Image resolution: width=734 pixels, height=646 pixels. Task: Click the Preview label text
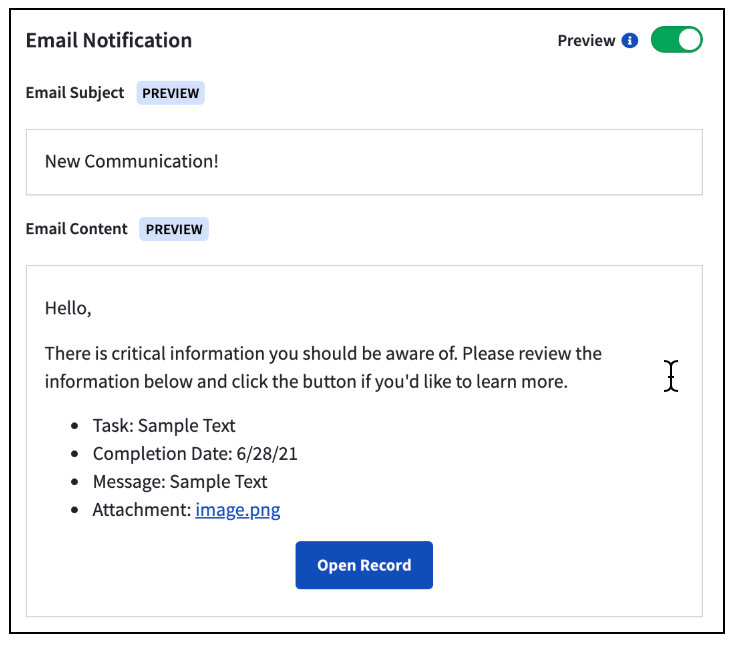[586, 41]
